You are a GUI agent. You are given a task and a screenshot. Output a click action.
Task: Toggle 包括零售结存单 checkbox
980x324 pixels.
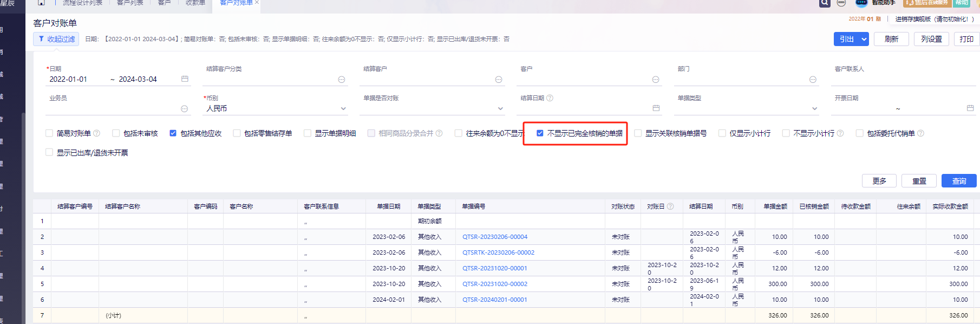coord(237,133)
